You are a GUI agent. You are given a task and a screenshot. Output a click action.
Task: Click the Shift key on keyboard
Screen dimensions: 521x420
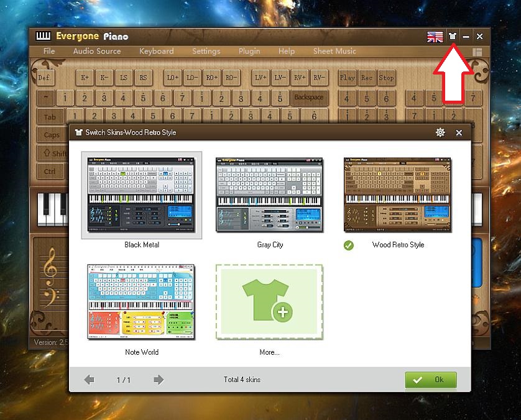(x=53, y=153)
